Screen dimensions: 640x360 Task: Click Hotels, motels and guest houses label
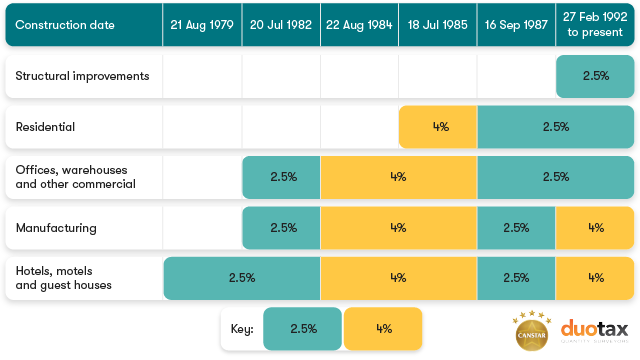point(64,278)
